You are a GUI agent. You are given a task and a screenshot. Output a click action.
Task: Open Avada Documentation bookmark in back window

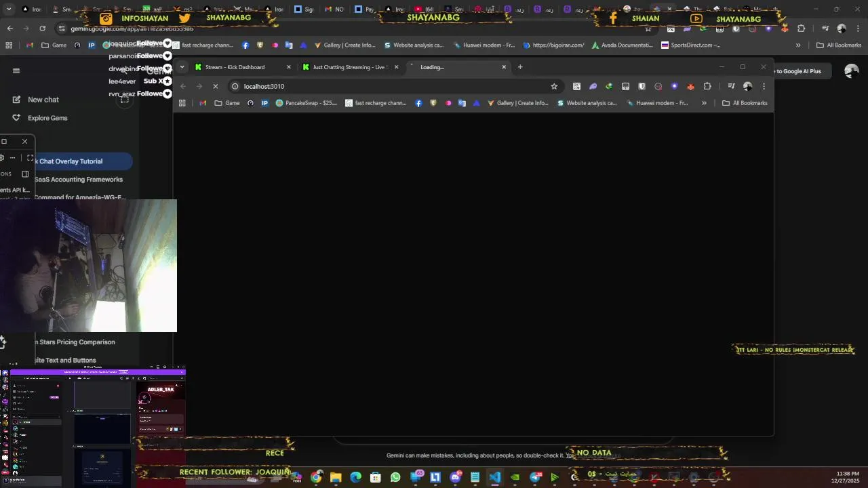click(622, 45)
